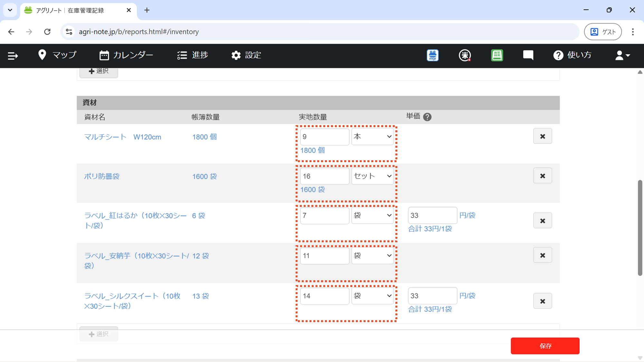Open 袋 unit dropdown for ラベル_安納芋
The image size is (644, 362).
click(x=373, y=255)
